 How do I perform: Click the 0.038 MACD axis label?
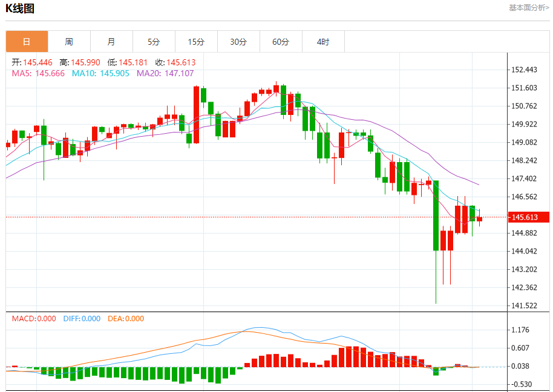point(520,366)
